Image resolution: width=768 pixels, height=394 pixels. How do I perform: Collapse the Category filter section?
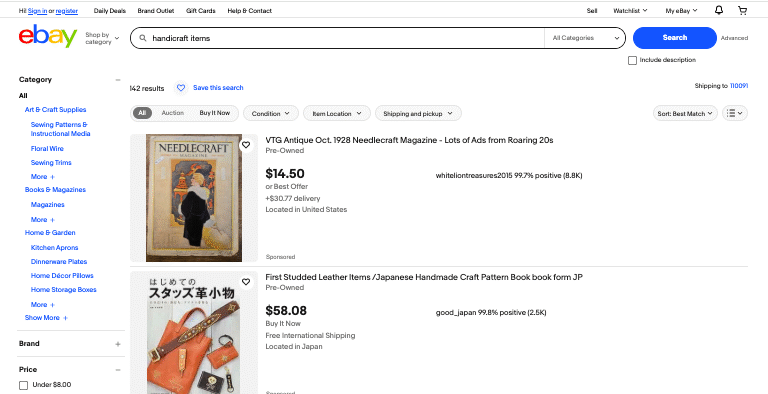coord(118,80)
